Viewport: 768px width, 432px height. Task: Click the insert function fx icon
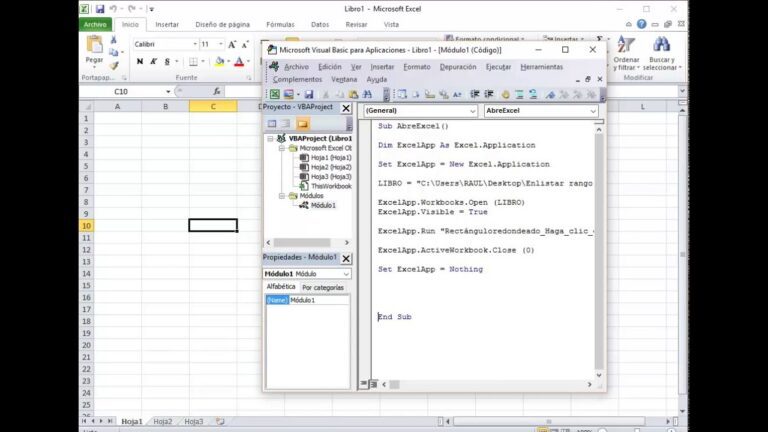coord(216,91)
